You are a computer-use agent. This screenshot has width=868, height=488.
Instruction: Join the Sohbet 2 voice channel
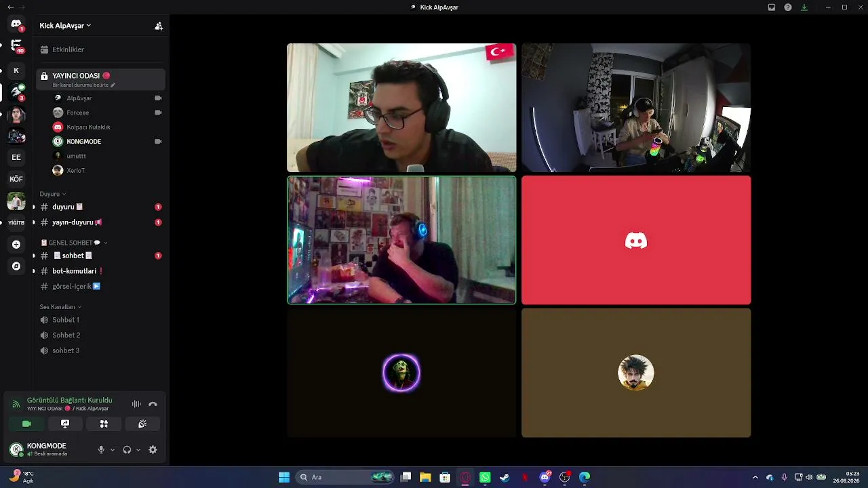[100, 335]
